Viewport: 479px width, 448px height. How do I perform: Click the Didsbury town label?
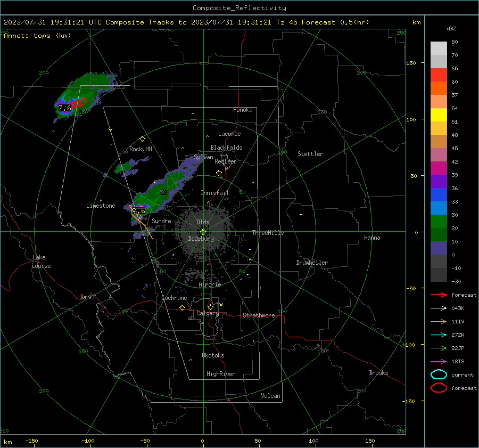pos(201,239)
